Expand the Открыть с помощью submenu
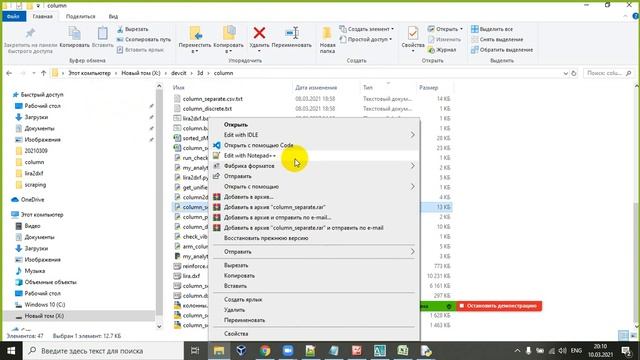 [x=314, y=187]
